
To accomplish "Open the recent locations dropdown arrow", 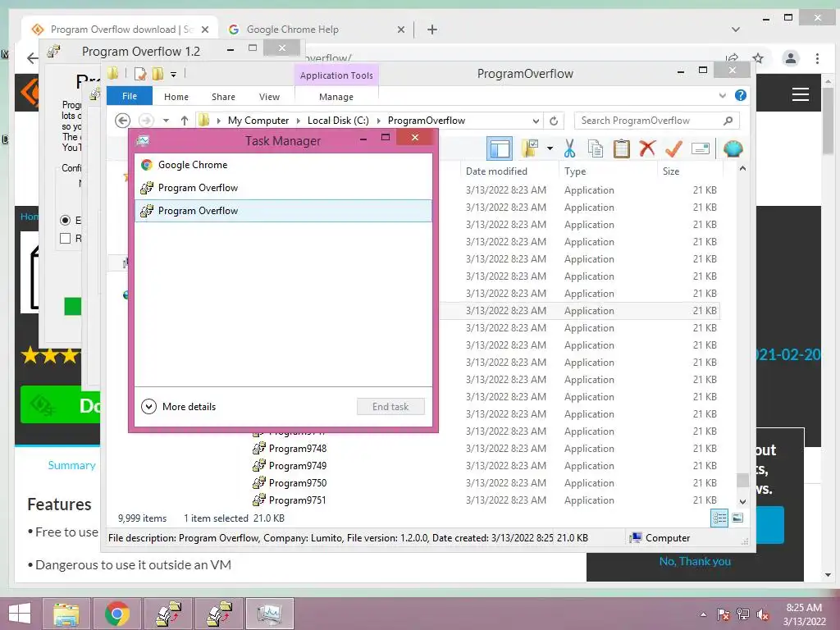I will [166, 121].
